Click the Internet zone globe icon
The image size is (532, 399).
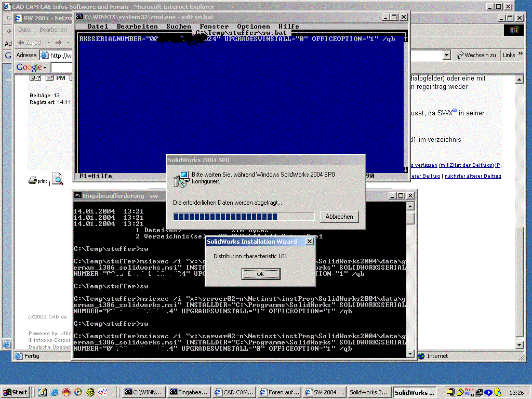click(x=421, y=356)
